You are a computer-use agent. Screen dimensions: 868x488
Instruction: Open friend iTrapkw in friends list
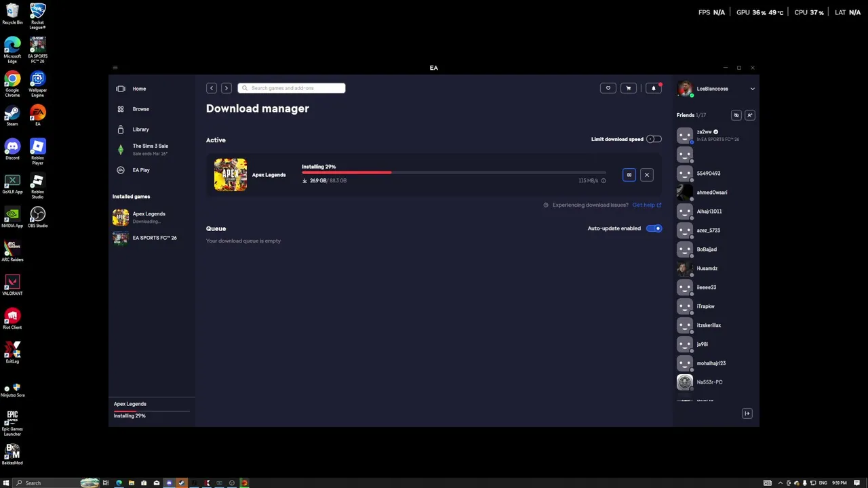point(716,306)
